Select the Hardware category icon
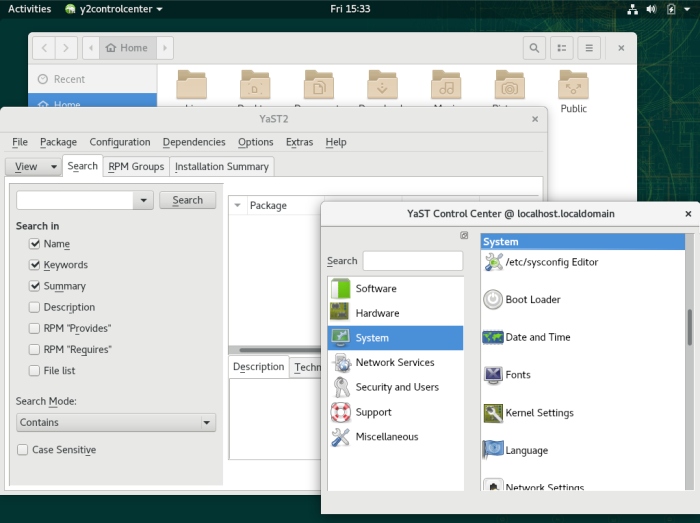This screenshot has width=700, height=523. click(x=341, y=313)
